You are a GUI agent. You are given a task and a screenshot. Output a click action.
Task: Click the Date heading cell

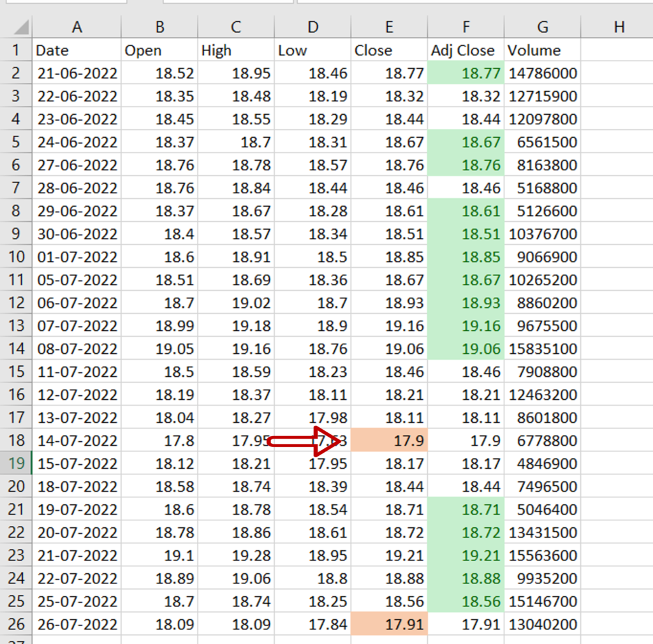[x=77, y=50]
